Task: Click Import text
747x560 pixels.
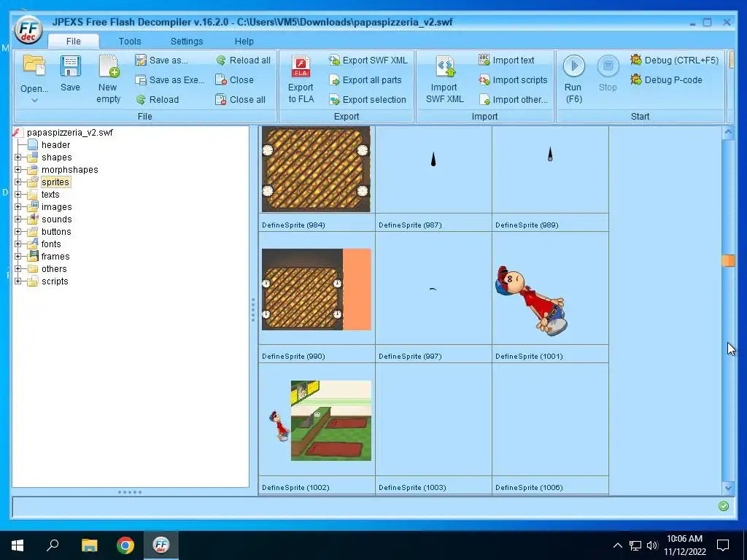Action: click(x=506, y=60)
